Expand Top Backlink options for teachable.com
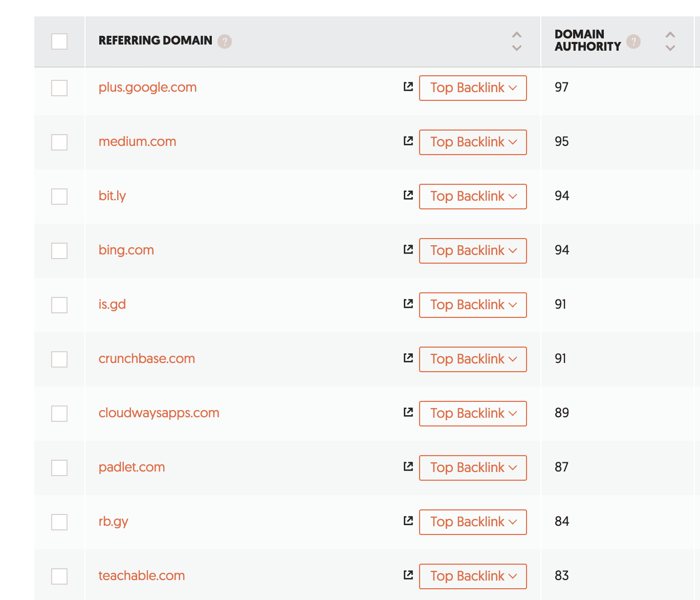This screenshot has height=600, width=700. coord(472,576)
